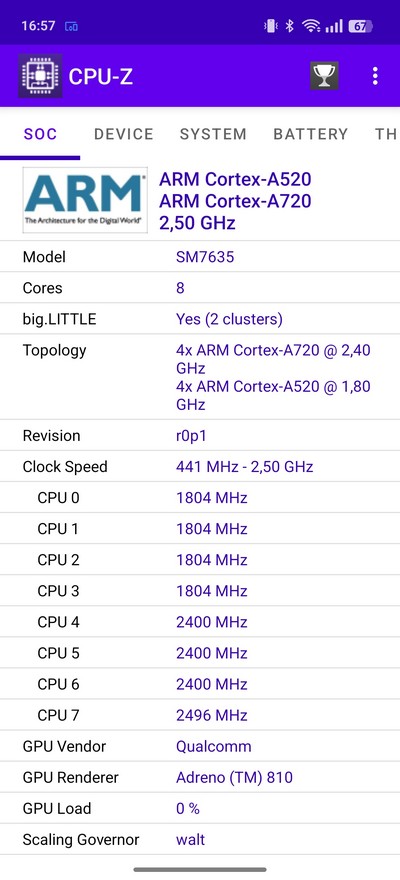Tap the GPU Renderer Adreno row
The width and height of the screenshot is (400, 880).
click(x=200, y=777)
